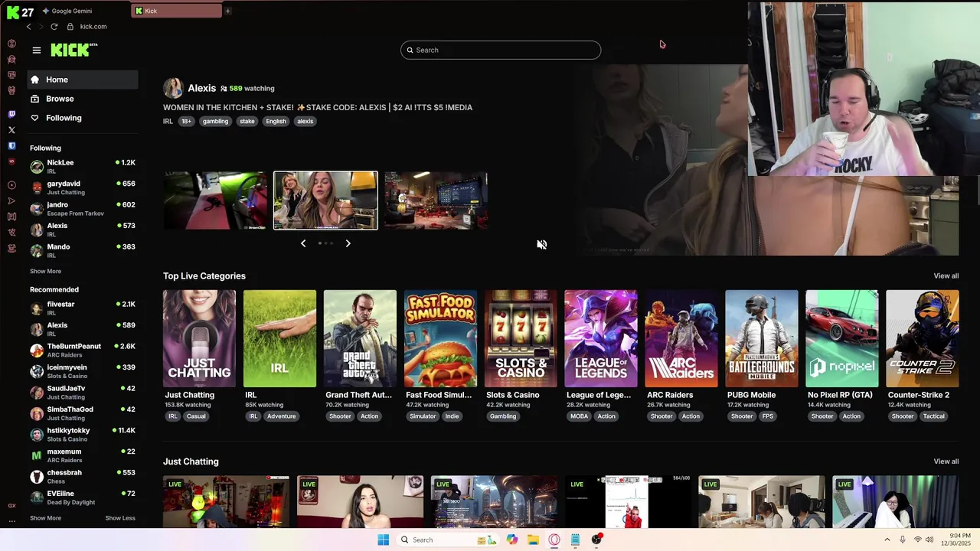Click the browser reload icon
Viewport: 980px width, 551px height.
click(54, 27)
